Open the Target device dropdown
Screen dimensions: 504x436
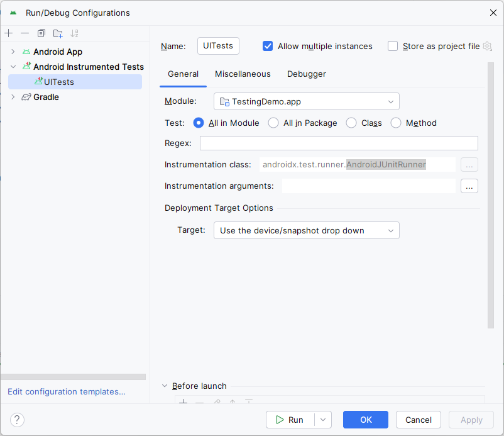coord(306,230)
